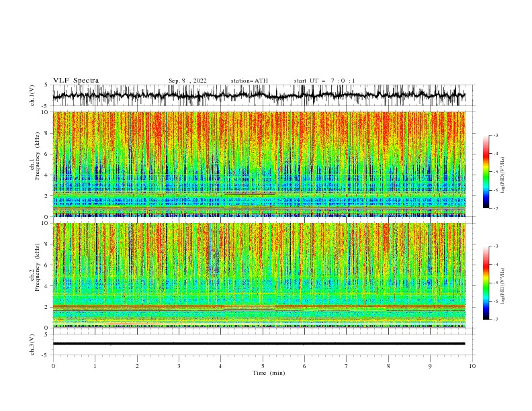Click the ch.2 color bar 'log(PSD)(V²/Hz)' label

(x=502, y=285)
